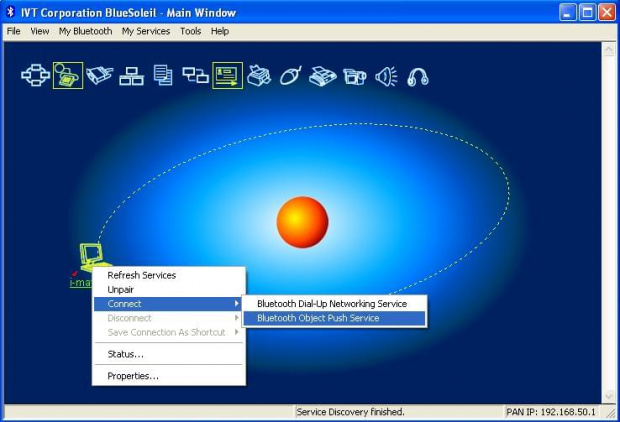
Task: Open Properties... from the context menu
Action: click(169, 376)
